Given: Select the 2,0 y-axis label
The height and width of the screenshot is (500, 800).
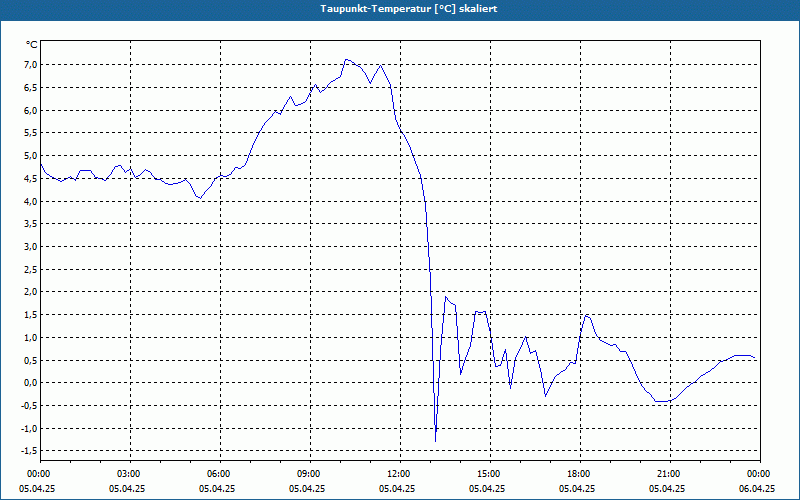Looking at the screenshot, I should [30, 292].
